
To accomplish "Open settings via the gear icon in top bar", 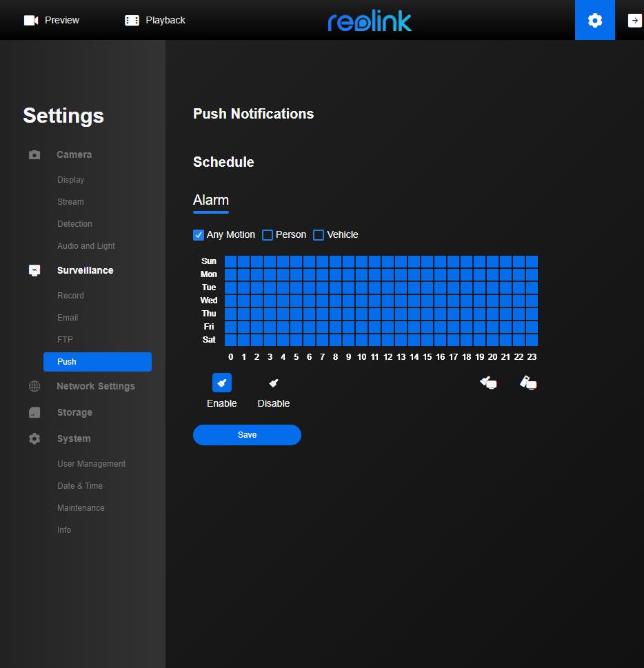I will [594, 20].
